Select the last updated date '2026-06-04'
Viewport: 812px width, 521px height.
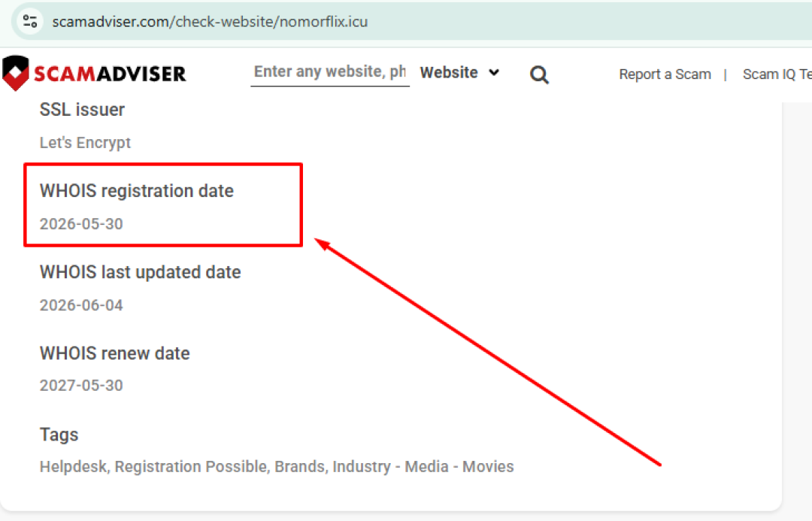(x=81, y=305)
